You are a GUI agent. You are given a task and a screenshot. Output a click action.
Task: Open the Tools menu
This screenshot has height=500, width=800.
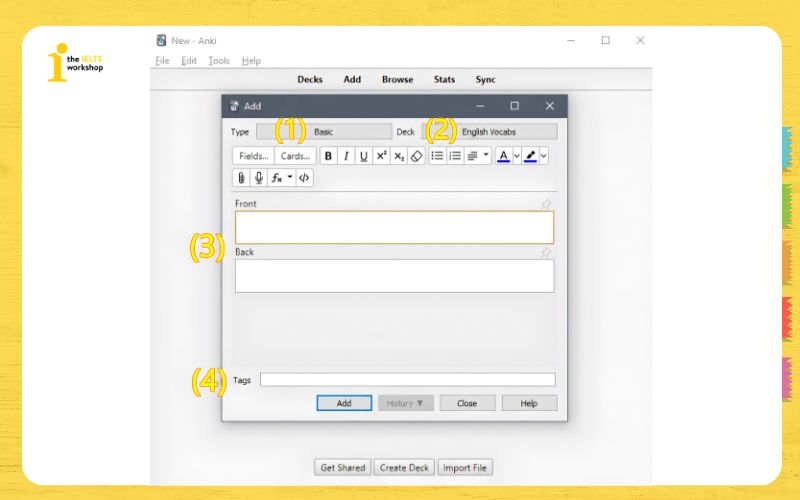[218, 61]
